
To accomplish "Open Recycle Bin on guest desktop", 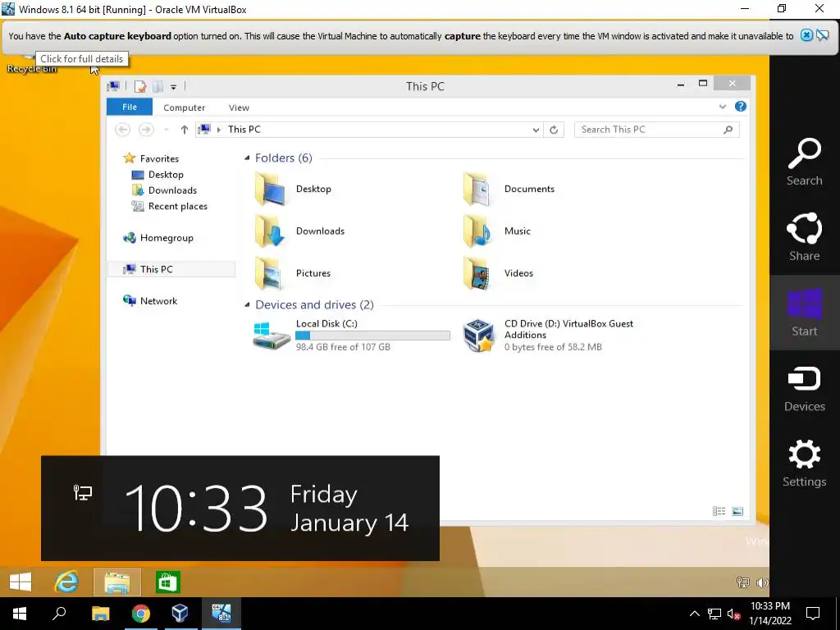I will 31,63.
